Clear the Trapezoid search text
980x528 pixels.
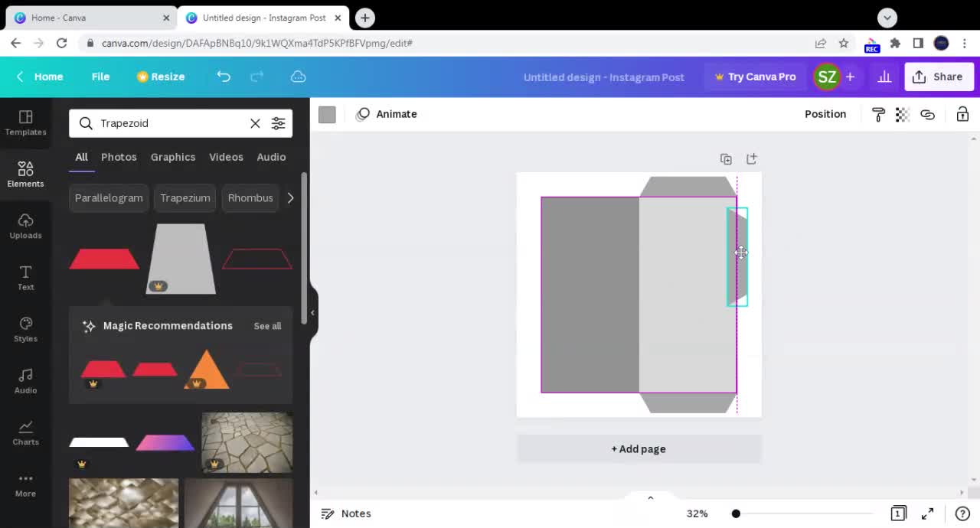255,123
